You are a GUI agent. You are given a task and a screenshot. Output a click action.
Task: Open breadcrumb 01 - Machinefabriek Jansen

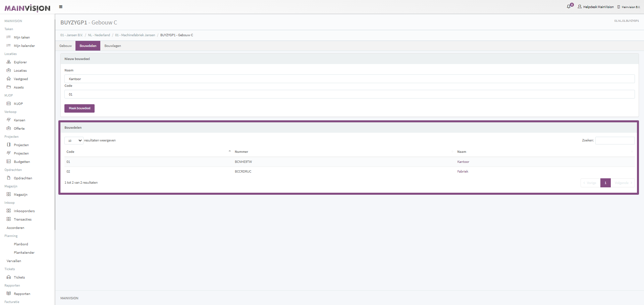click(x=135, y=35)
